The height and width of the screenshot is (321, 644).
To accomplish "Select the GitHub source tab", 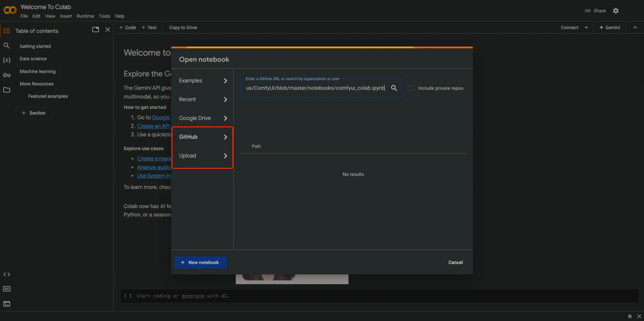I will pos(203,137).
